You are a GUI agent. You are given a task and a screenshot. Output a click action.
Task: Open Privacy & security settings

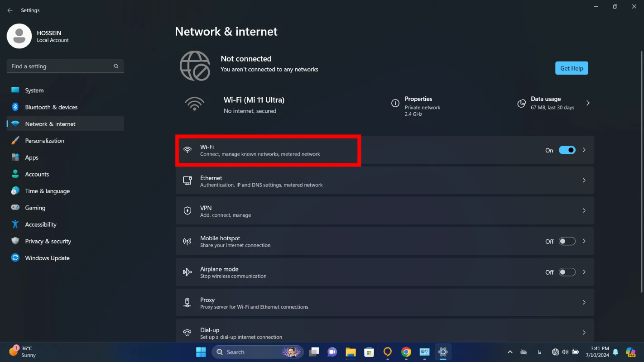48,241
